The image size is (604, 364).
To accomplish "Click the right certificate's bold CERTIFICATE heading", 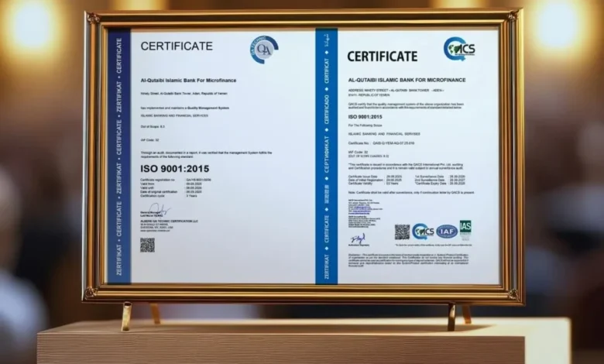I will coord(382,56).
